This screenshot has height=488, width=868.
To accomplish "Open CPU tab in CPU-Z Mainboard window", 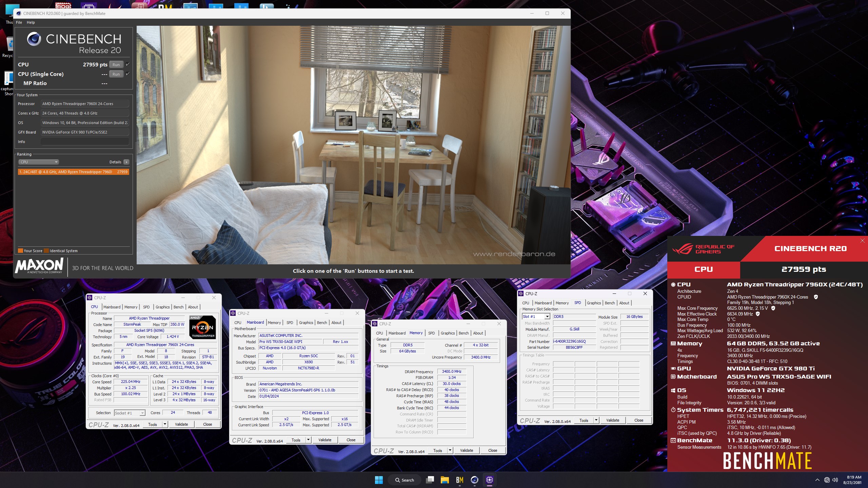I will click(238, 323).
